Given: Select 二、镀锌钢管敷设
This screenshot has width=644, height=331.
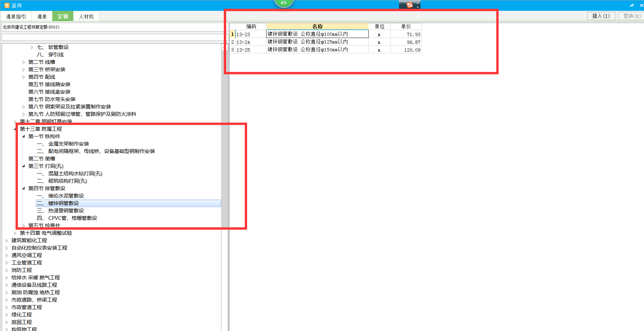Looking at the screenshot, I should coord(128,203).
